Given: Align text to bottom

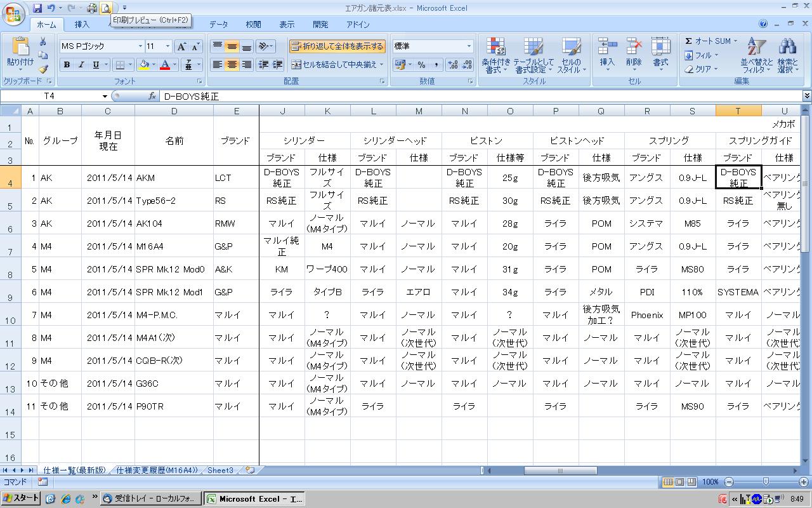Looking at the screenshot, I should 246,46.
